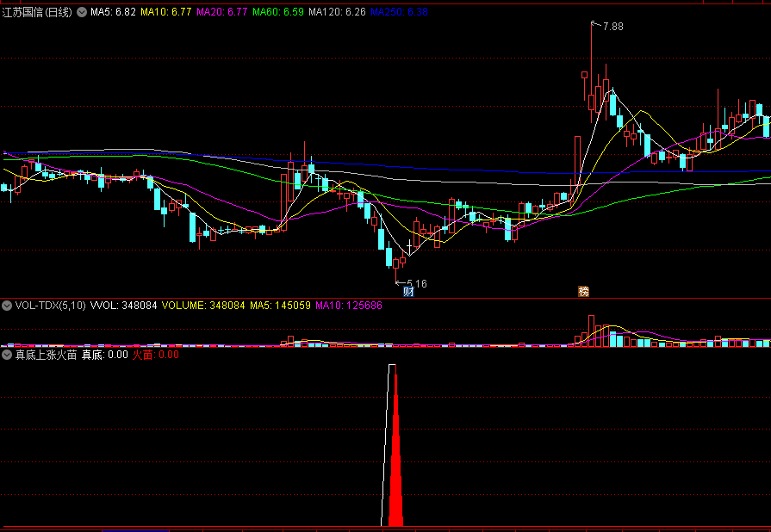Click the MA250: 6.38 label

[399, 12]
